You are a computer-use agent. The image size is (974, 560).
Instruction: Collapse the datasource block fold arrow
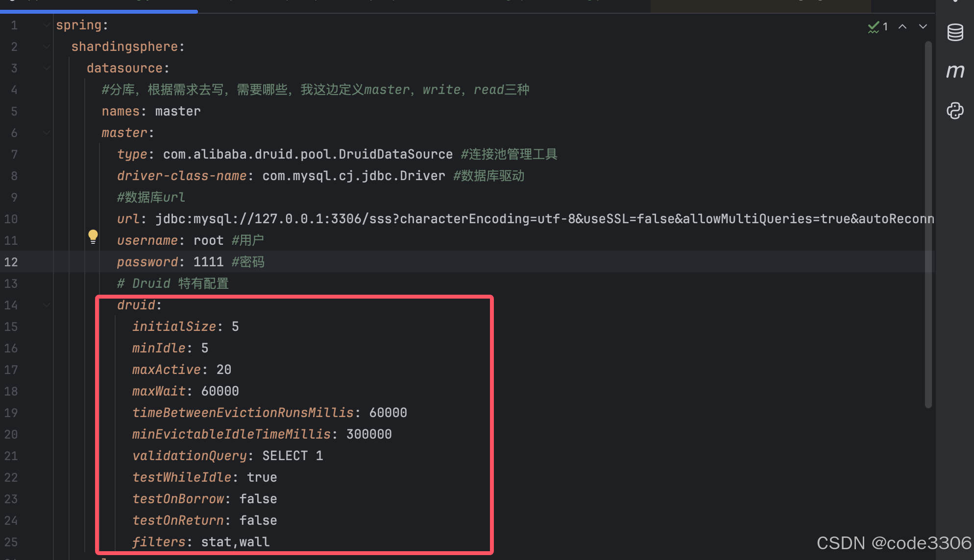click(x=47, y=68)
